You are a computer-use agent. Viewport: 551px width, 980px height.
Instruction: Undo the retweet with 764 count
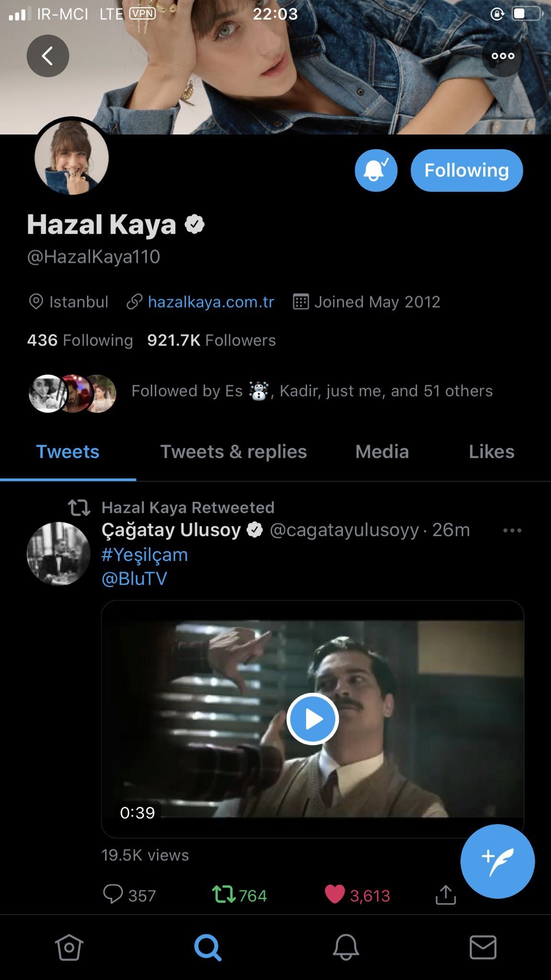(224, 894)
